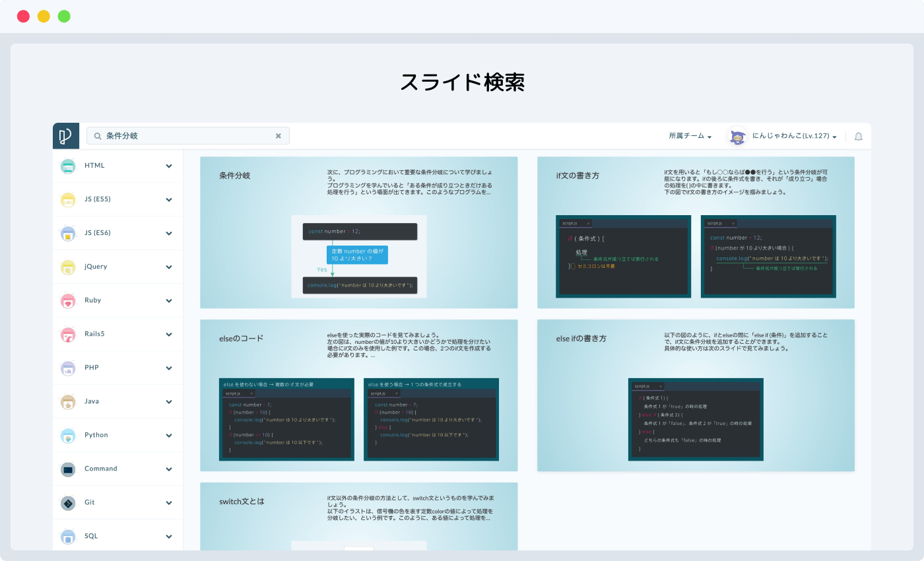
Task: Select the jQuery language icon
Action: click(68, 267)
